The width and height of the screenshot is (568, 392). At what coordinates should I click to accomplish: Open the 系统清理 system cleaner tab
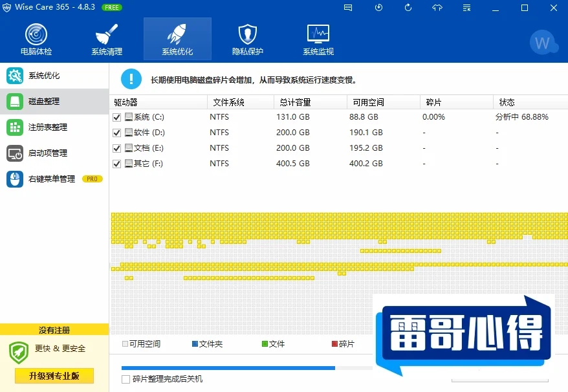107,39
